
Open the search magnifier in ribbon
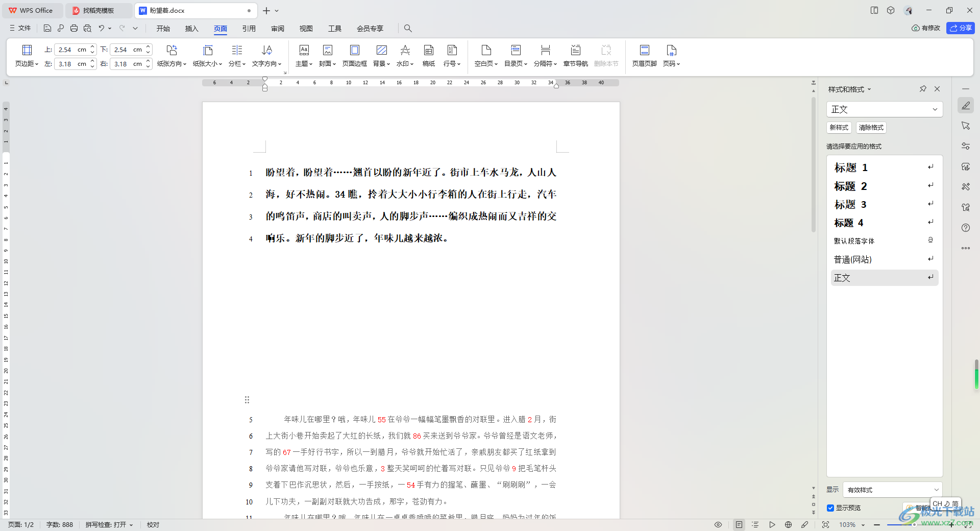coord(408,28)
